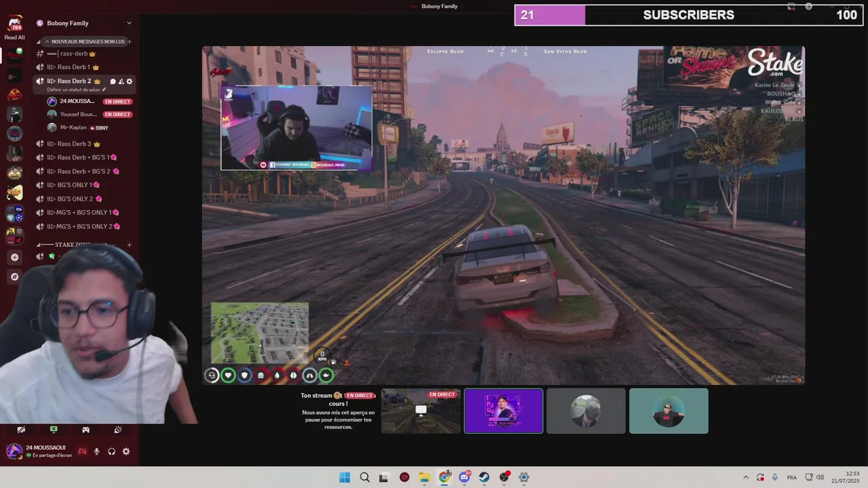The width and height of the screenshot is (868, 488).
Task: Click tray microphone indicator
Action: (x=775, y=478)
